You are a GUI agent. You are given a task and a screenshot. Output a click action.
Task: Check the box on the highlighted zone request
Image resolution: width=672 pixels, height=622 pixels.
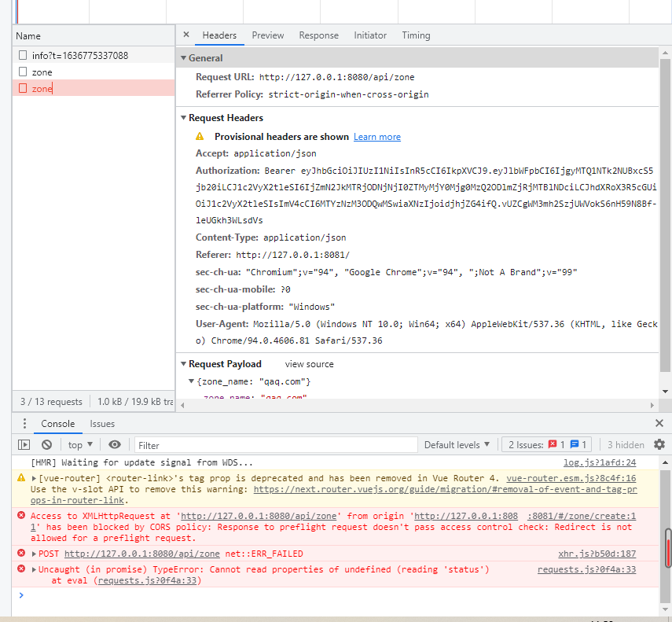pos(23,88)
